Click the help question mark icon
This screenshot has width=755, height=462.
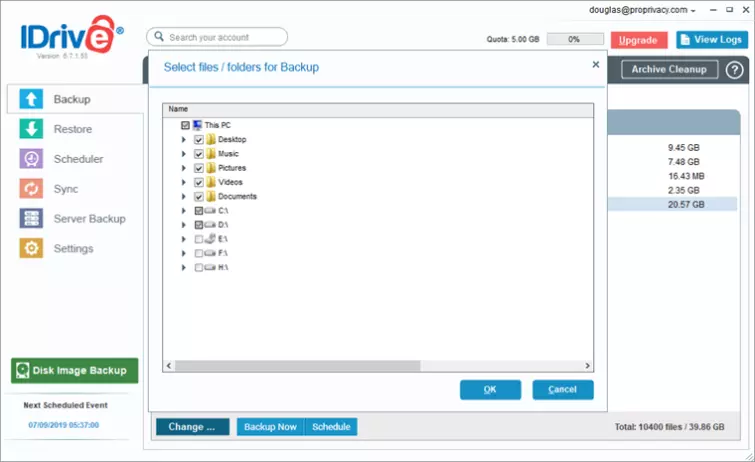point(734,70)
